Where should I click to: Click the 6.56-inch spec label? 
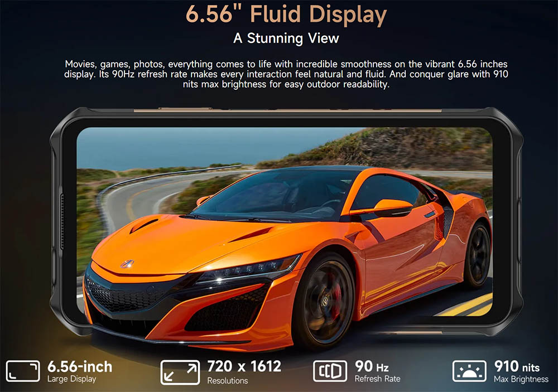click(x=80, y=366)
